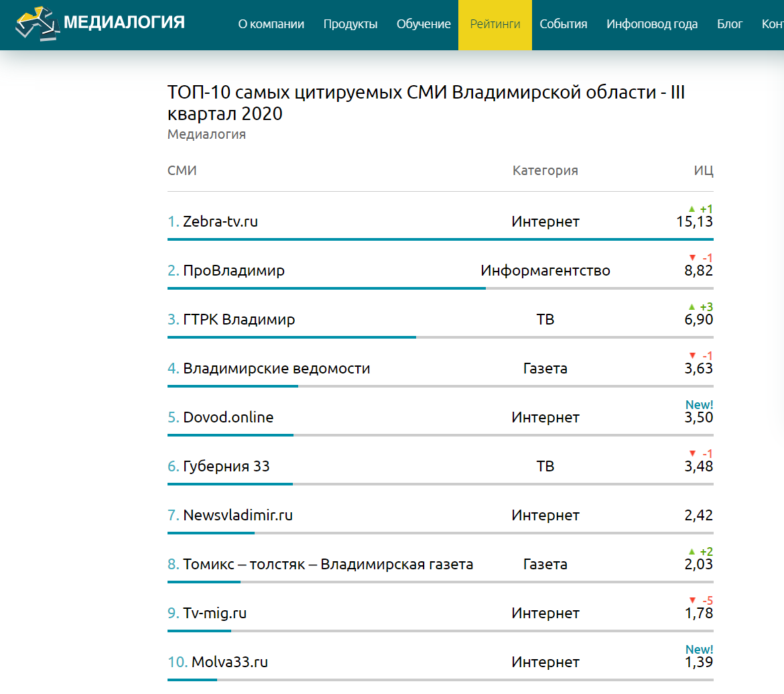Image resolution: width=784 pixels, height=694 pixels.
Task: Open the Губерния 33 entry
Action: click(226, 466)
